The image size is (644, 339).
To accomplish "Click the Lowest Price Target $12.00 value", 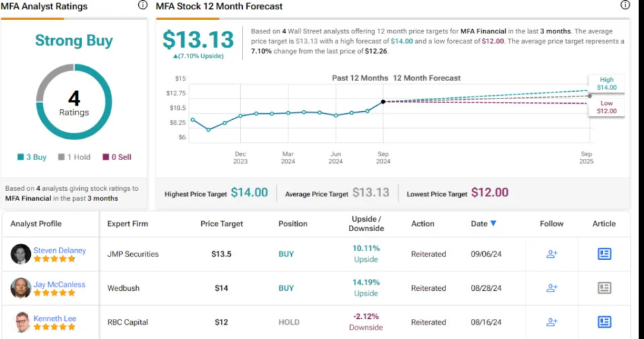I will click(x=490, y=192).
